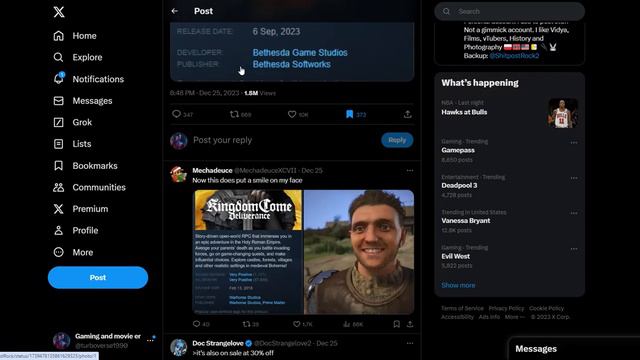The height and width of the screenshot is (360, 640).
Task: Bookmark Mechadeuce's reply
Action: 396,324
